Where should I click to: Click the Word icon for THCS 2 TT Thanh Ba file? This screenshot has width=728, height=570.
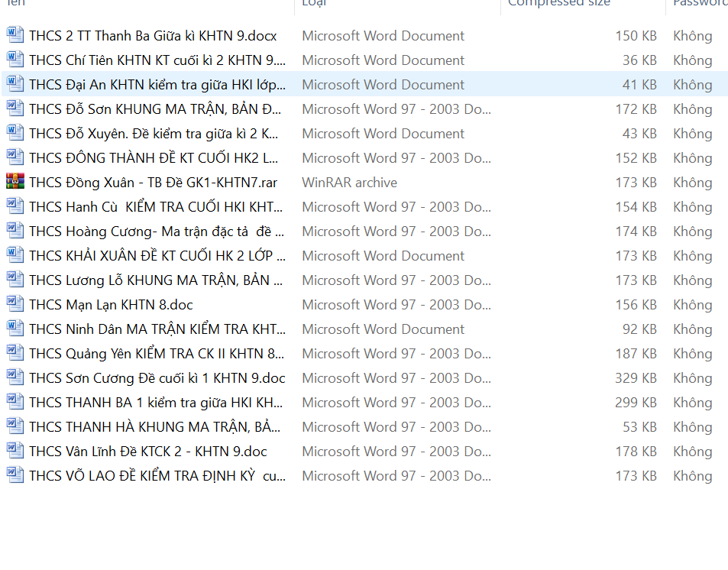[x=15, y=36]
